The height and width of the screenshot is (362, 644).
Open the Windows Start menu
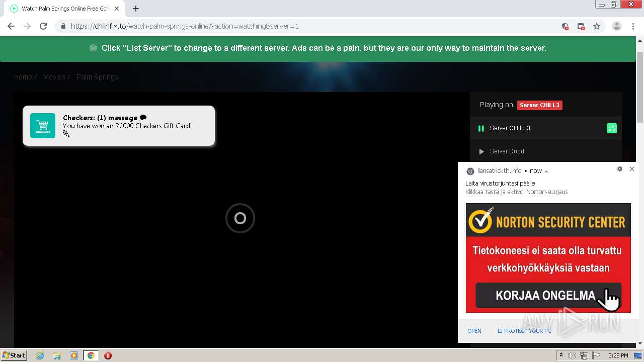tap(14, 355)
